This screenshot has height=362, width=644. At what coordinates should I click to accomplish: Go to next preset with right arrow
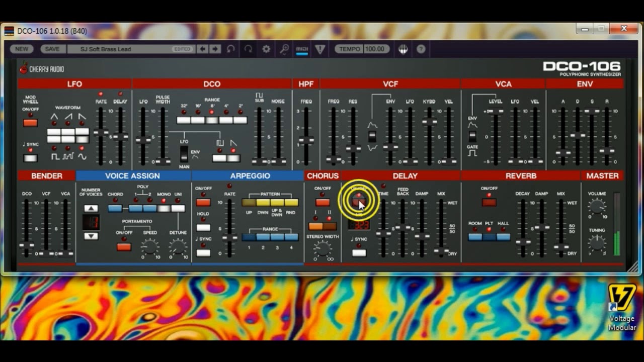tap(215, 49)
